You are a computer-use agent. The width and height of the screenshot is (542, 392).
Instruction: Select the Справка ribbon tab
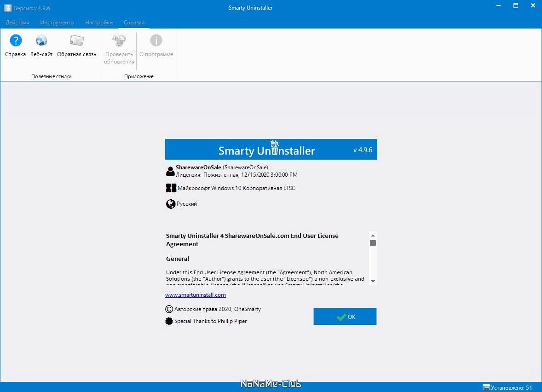pos(134,23)
